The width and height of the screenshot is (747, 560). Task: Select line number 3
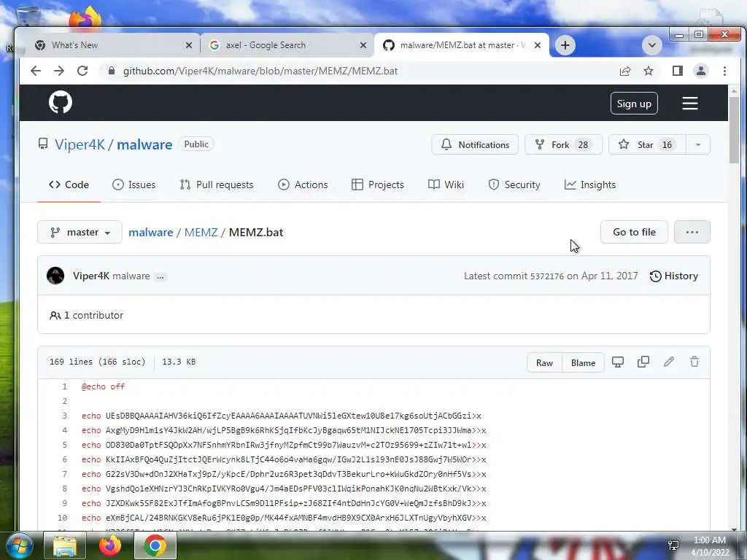click(x=65, y=416)
